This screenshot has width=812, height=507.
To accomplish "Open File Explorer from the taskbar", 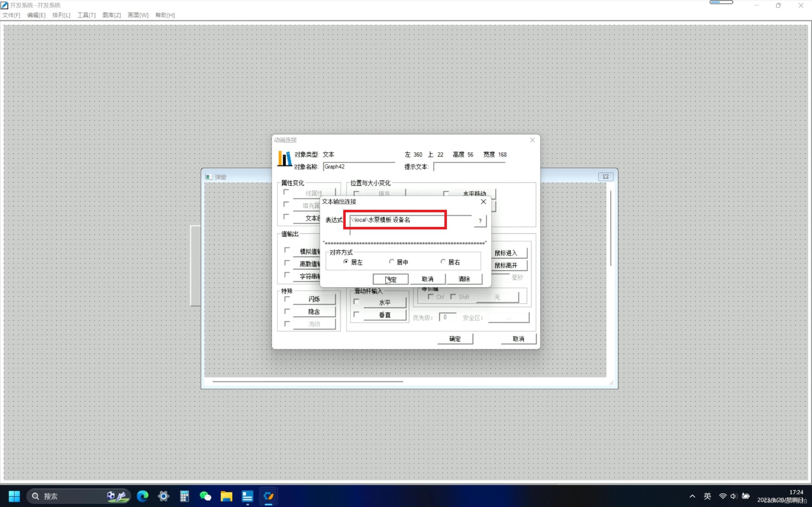I will click(226, 496).
